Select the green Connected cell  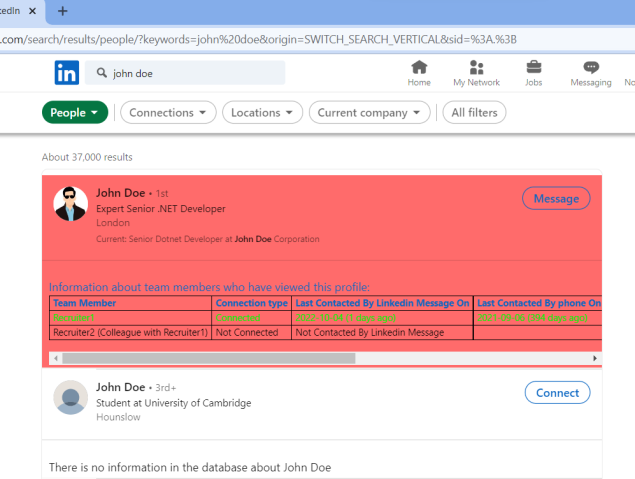[251, 318]
